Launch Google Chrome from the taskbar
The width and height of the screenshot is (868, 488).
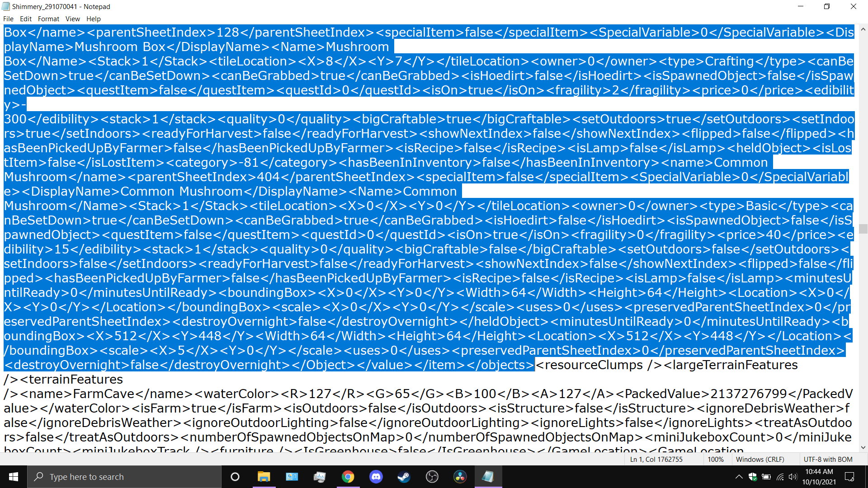click(348, 477)
